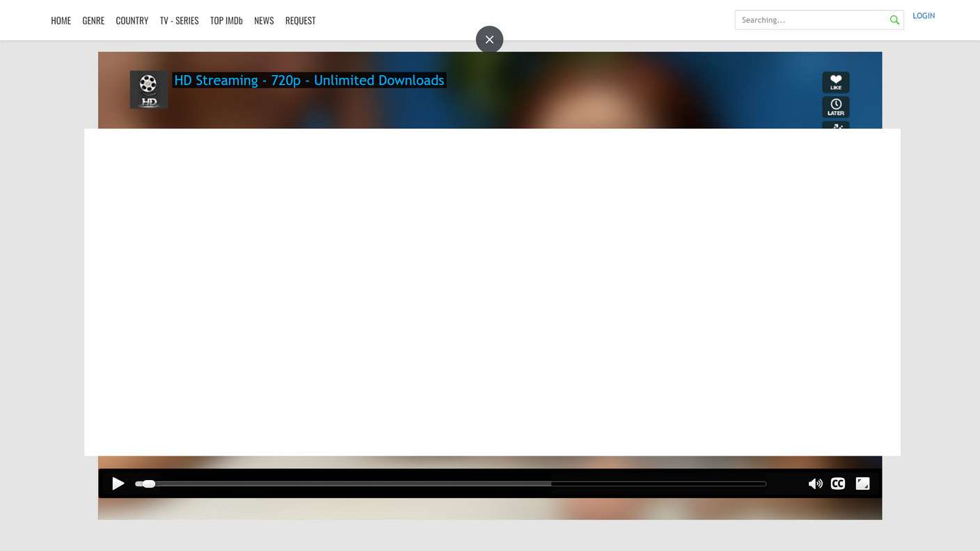Screen dimensions: 980x551
Task: Go to the HOME menu item
Action: (61, 21)
